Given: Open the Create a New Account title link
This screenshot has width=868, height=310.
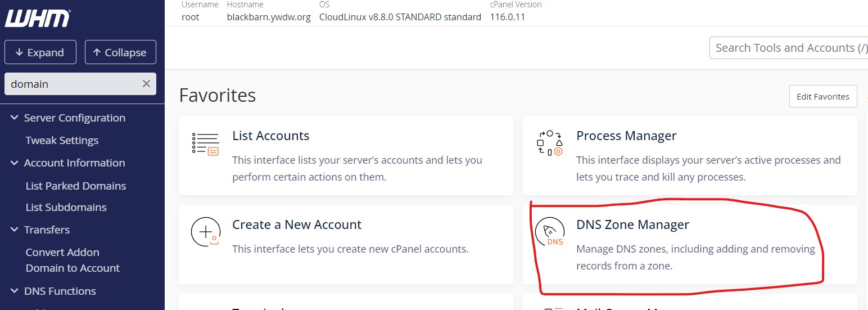Looking at the screenshot, I should pyautogui.click(x=297, y=224).
